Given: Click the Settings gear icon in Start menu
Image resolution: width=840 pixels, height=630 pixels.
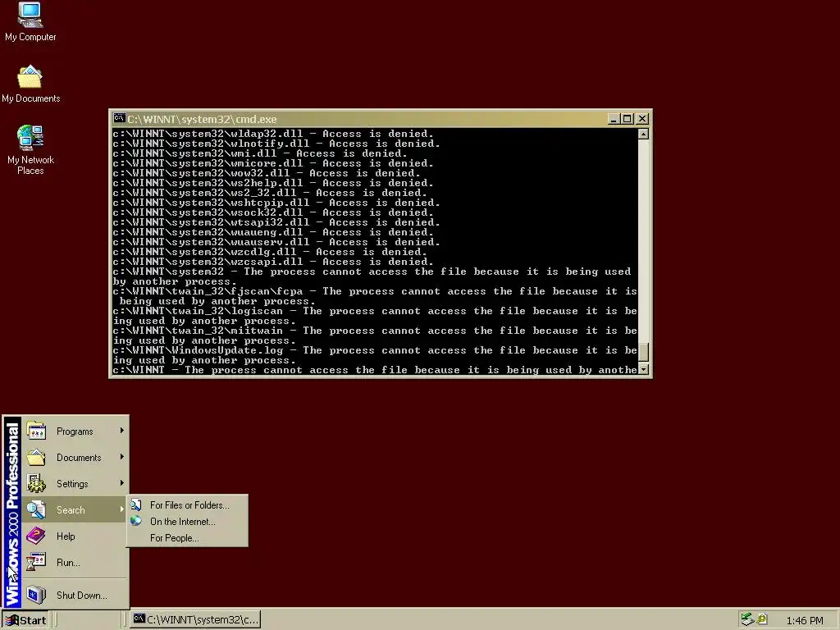Looking at the screenshot, I should [36, 483].
